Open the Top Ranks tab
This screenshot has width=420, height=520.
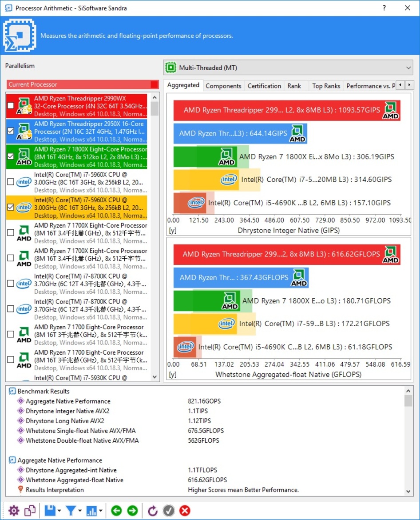pos(326,86)
